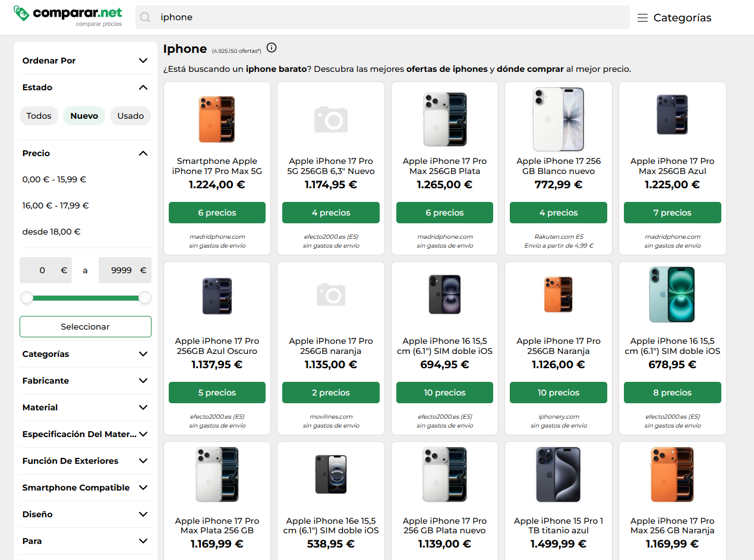Viewport: 754px width, 560px height.
Task: Click the iPhone 17 Pro Max 256GB Azul image
Action: click(x=672, y=115)
